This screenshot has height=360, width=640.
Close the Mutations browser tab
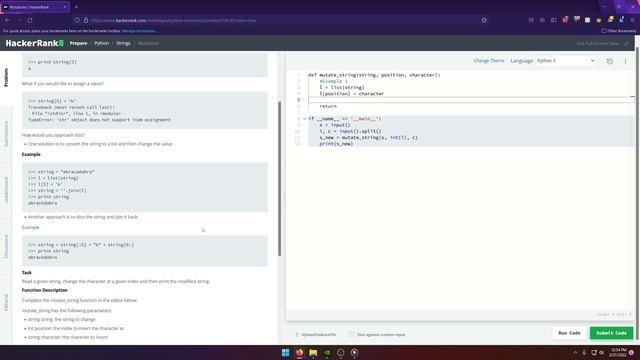(x=64, y=7)
